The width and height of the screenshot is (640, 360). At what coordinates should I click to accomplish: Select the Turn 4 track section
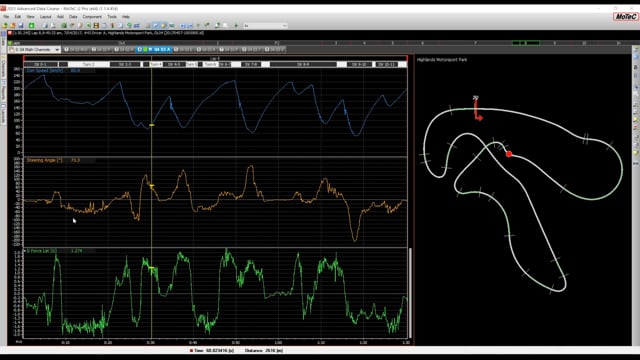[156, 64]
